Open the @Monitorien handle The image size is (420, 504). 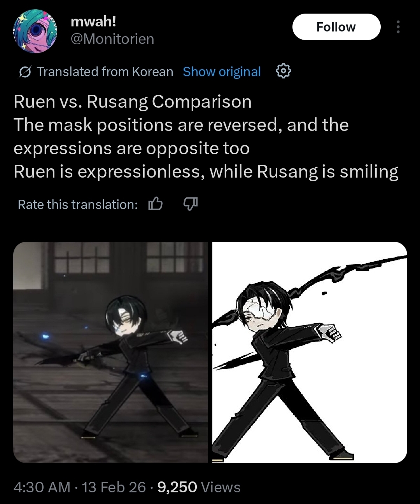click(x=112, y=39)
